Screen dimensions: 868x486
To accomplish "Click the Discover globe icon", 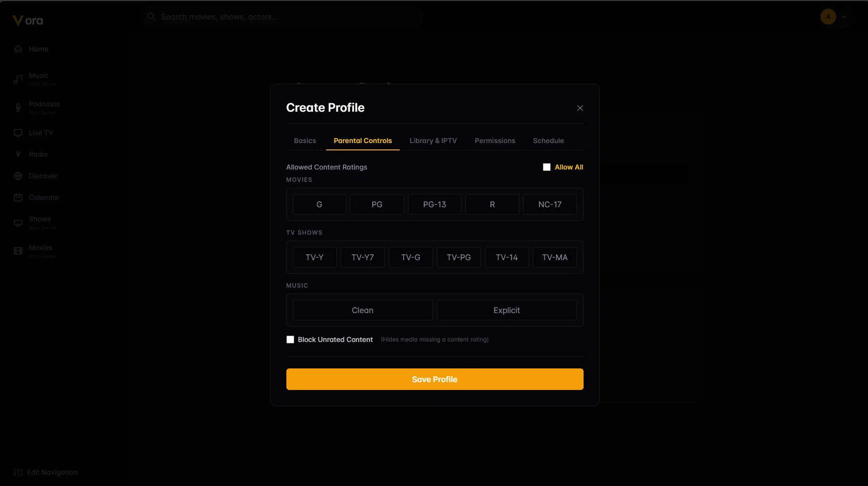I will (18, 176).
